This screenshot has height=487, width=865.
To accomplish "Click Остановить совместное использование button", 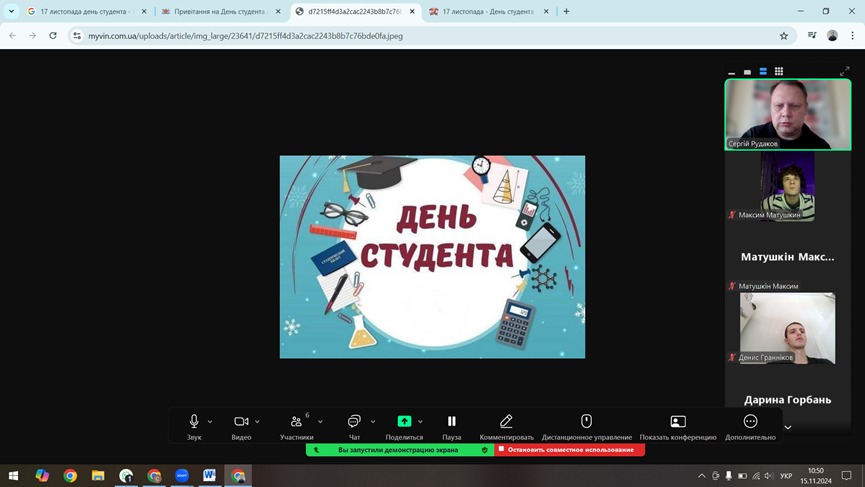I will 570,450.
